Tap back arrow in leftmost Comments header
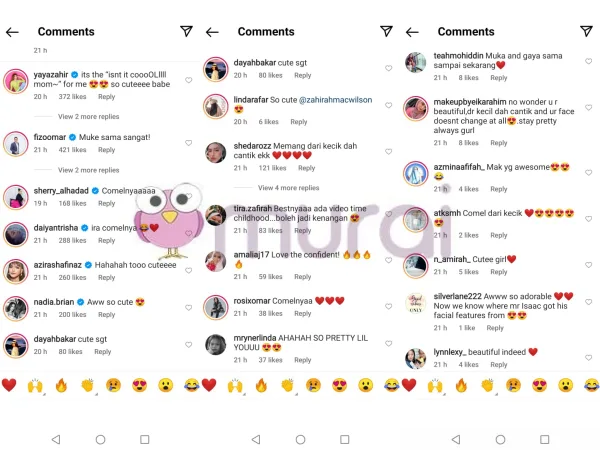Viewport: 600px width, 450px height. click(x=12, y=32)
